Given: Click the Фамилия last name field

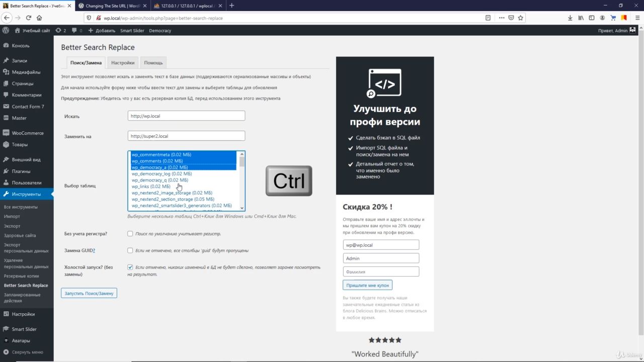Looking at the screenshot, I should tap(381, 271).
